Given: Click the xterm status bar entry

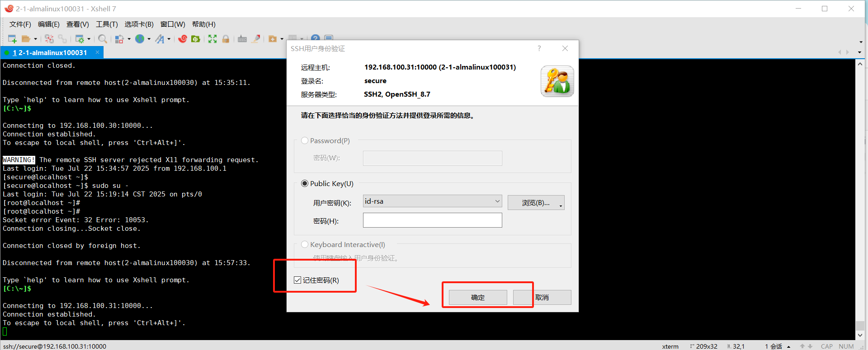Looking at the screenshot, I should 670,346.
